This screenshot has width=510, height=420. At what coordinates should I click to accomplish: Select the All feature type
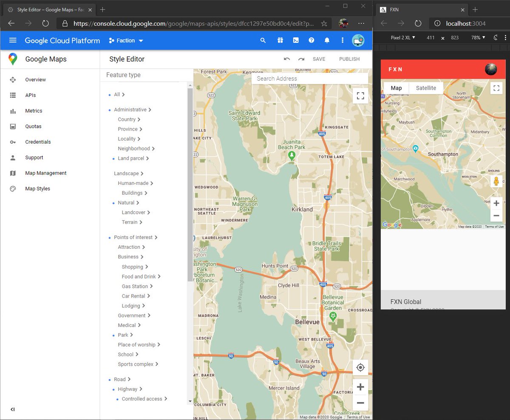[119, 94]
